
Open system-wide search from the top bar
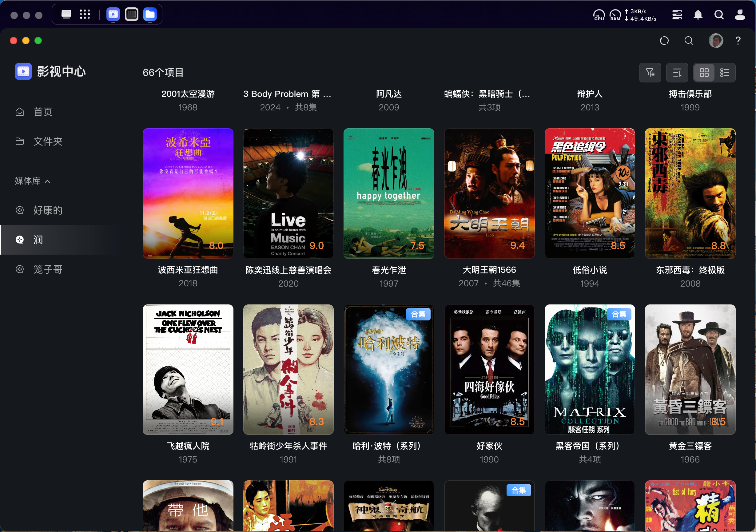click(719, 15)
